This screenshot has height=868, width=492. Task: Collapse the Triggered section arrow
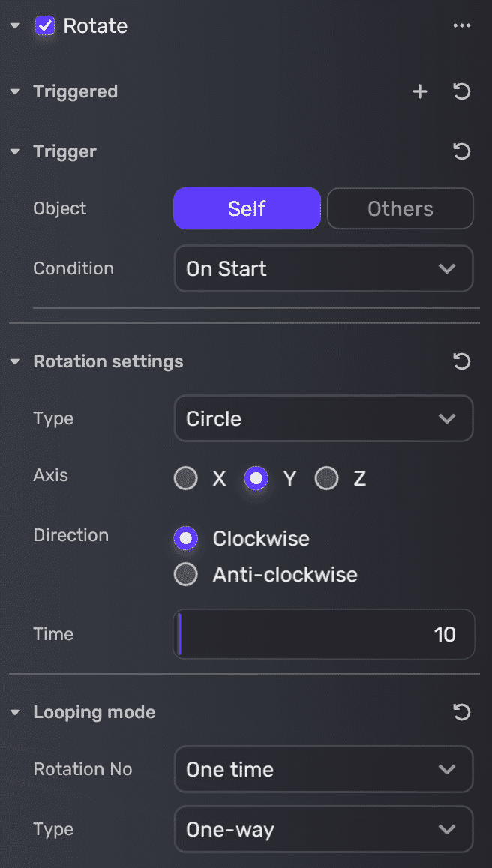15,92
